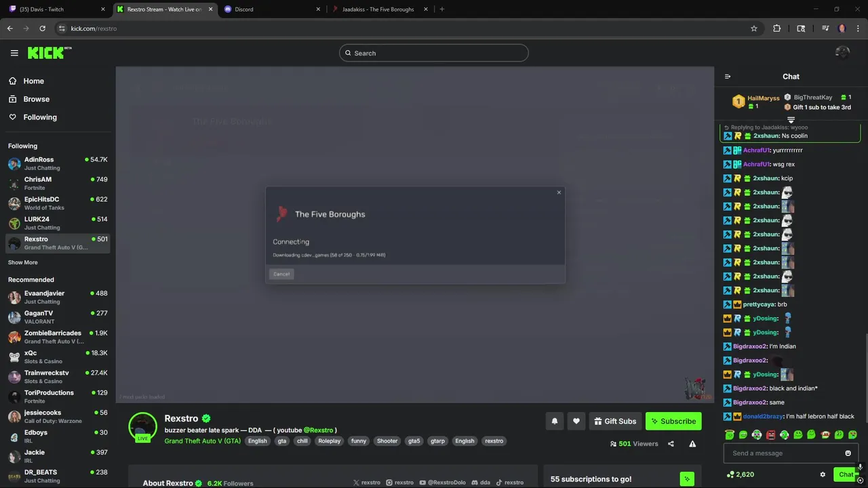Click username prettycaya in chat
The width and height of the screenshot is (868, 488).
click(x=759, y=304)
